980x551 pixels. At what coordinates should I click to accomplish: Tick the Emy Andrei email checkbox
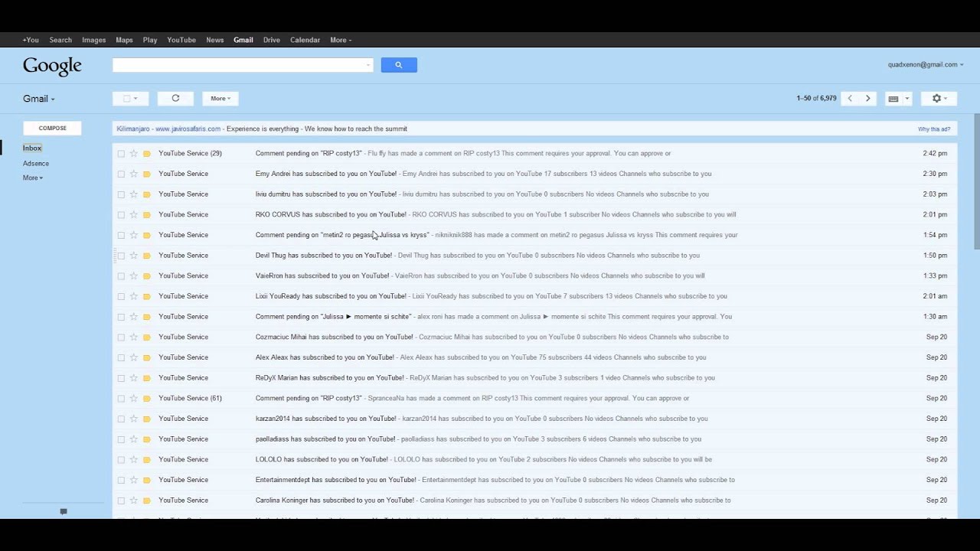pyautogui.click(x=121, y=174)
